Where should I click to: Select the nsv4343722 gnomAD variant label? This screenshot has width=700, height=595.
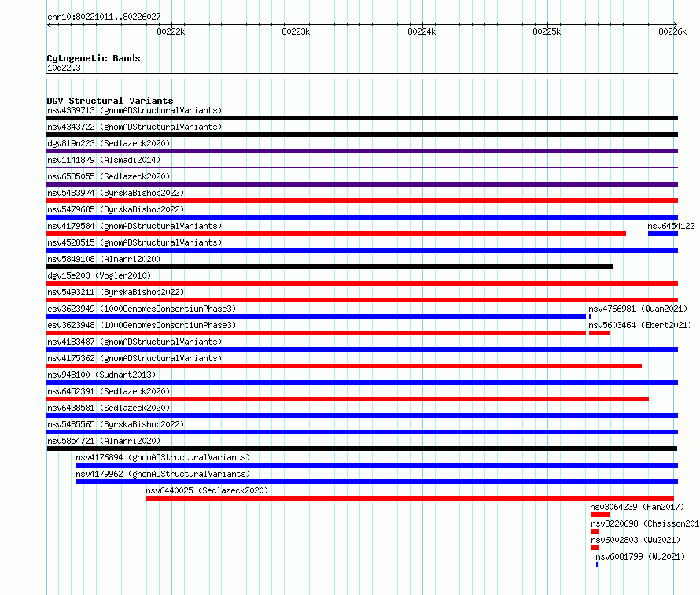click(x=134, y=127)
